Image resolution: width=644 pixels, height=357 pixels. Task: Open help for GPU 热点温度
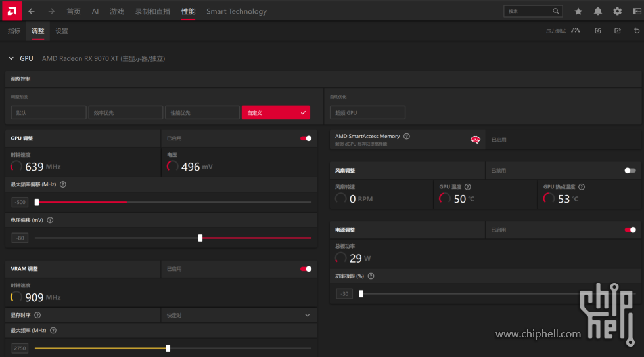click(582, 187)
